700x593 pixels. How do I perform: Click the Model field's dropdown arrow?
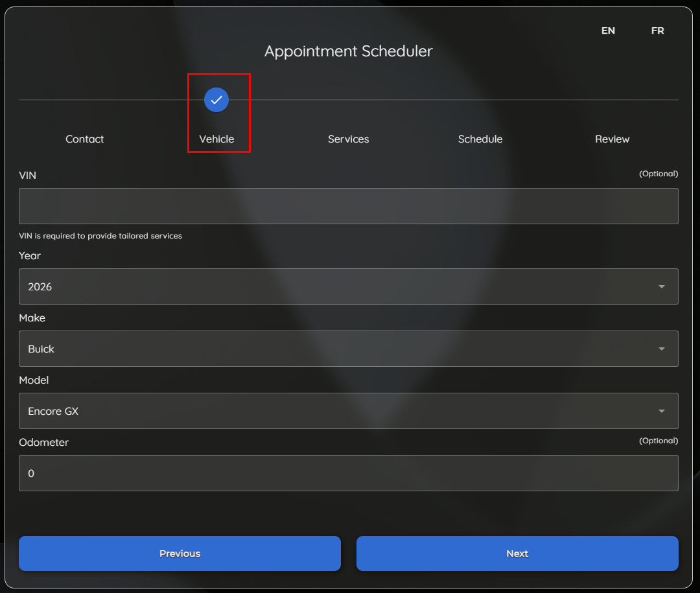661,411
